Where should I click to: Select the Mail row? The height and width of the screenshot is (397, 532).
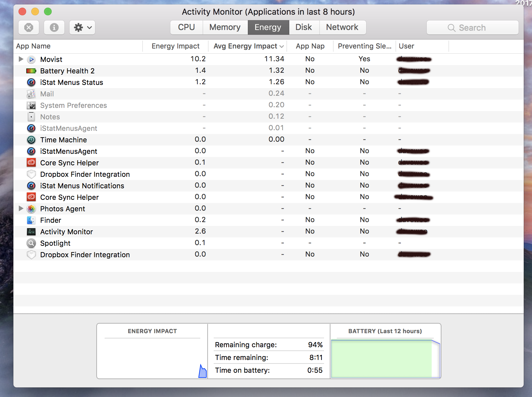click(x=269, y=94)
